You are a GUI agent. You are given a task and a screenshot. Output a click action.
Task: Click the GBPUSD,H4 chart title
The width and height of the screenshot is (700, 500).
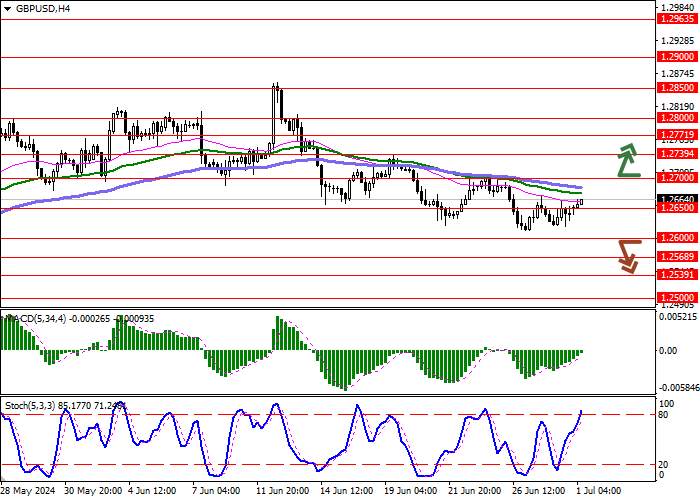tap(43, 8)
